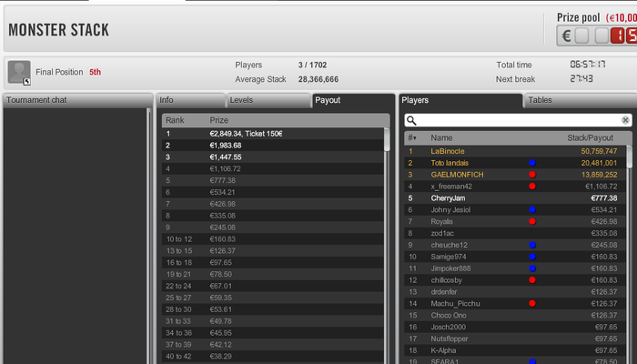This screenshot has height=364, width=637.
Task: Click third place prize €1,447.55
Action: (226, 157)
